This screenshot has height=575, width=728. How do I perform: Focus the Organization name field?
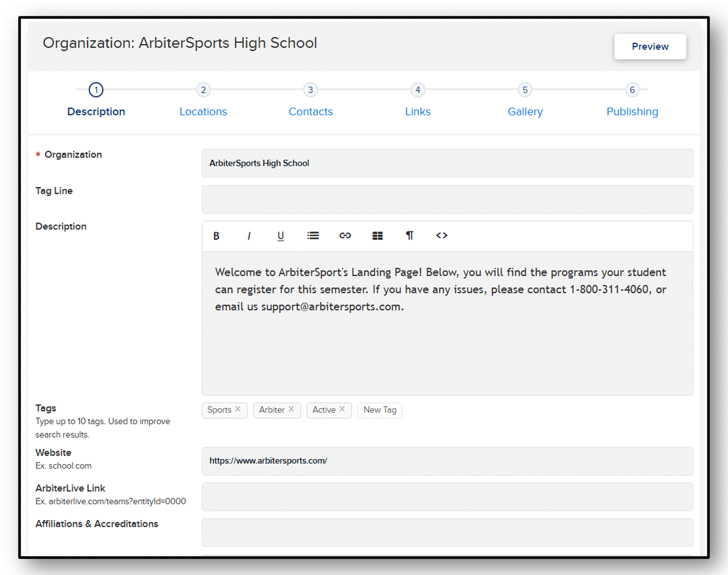pyautogui.click(x=448, y=163)
